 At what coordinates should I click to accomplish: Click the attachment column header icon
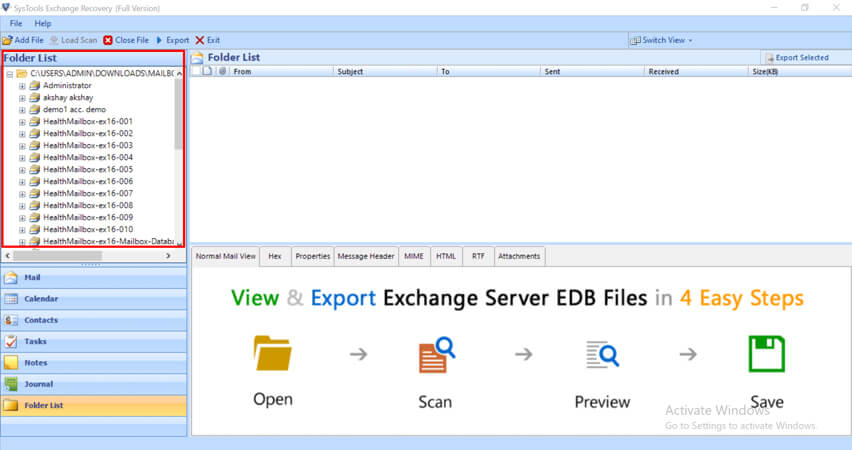click(222, 71)
